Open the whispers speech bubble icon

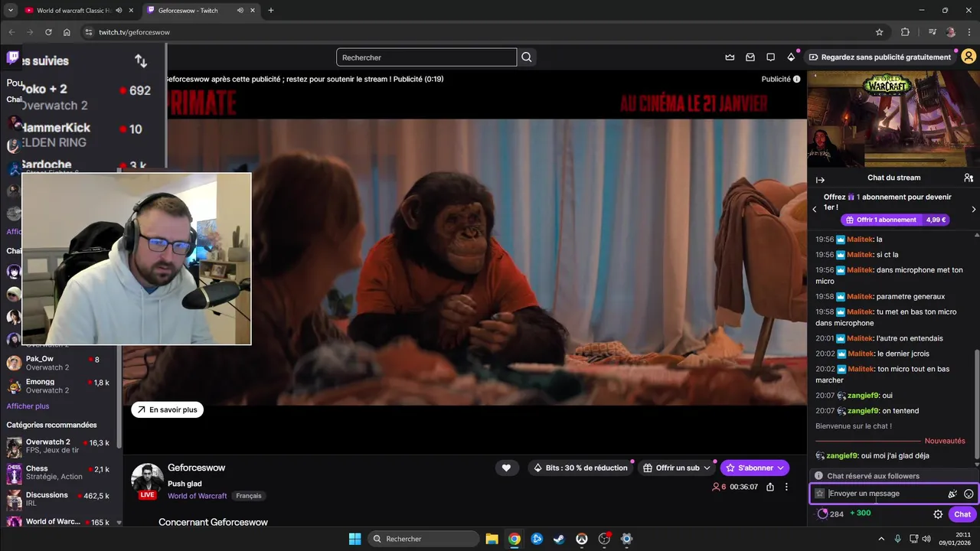click(771, 57)
